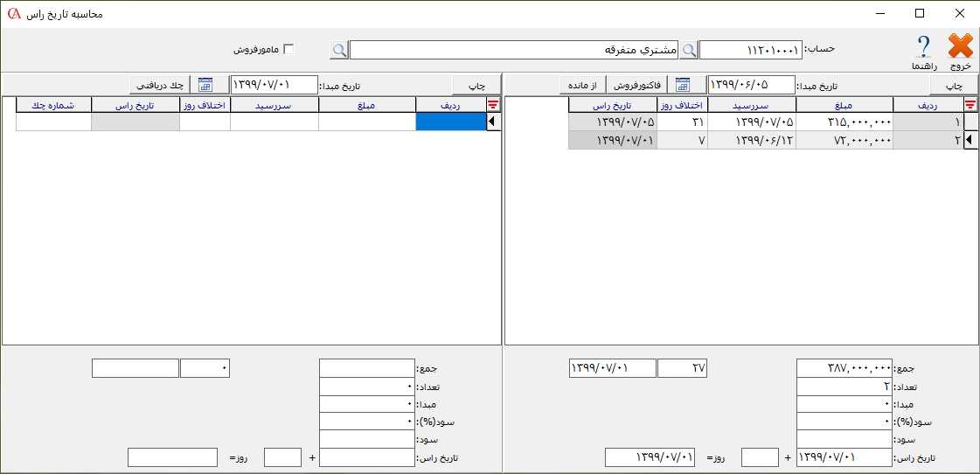Click the شماره چک column header in the left grid
The width and height of the screenshot is (980, 474).
53,105
